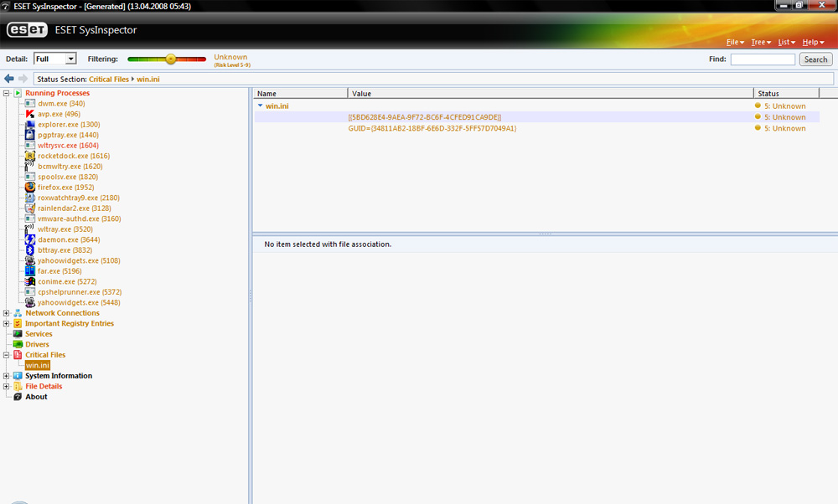Click the cpshelprunner.exe icon
This screenshot has height=504, width=838.
tap(30, 292)
